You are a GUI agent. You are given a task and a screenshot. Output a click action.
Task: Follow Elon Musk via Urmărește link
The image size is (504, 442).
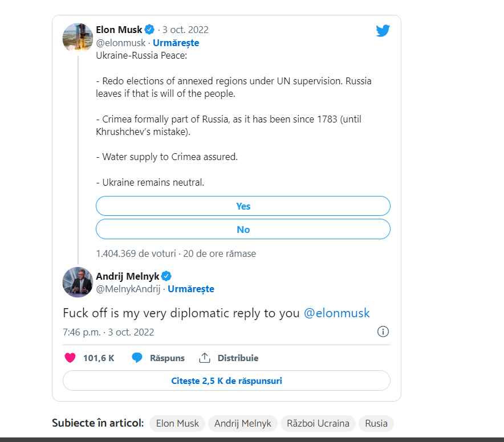coord(176,43)
